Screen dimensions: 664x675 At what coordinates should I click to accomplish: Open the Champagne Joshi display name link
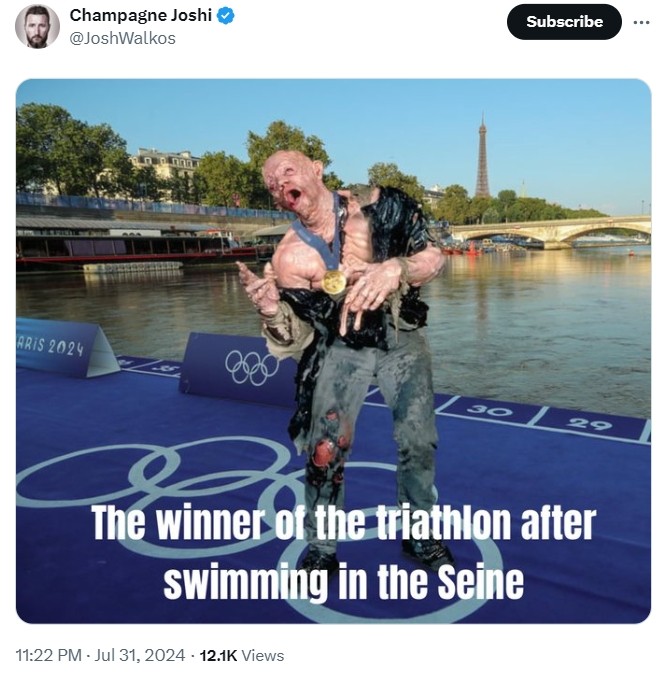[140, 15]
